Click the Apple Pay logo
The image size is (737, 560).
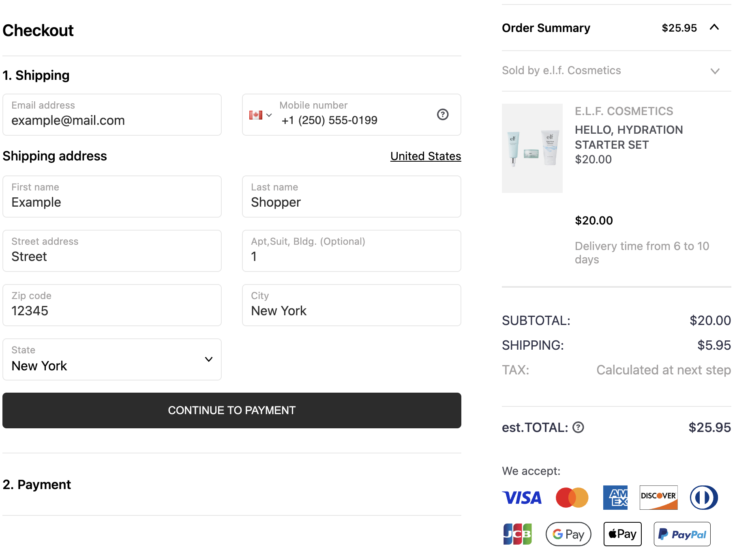pos(623,534)
